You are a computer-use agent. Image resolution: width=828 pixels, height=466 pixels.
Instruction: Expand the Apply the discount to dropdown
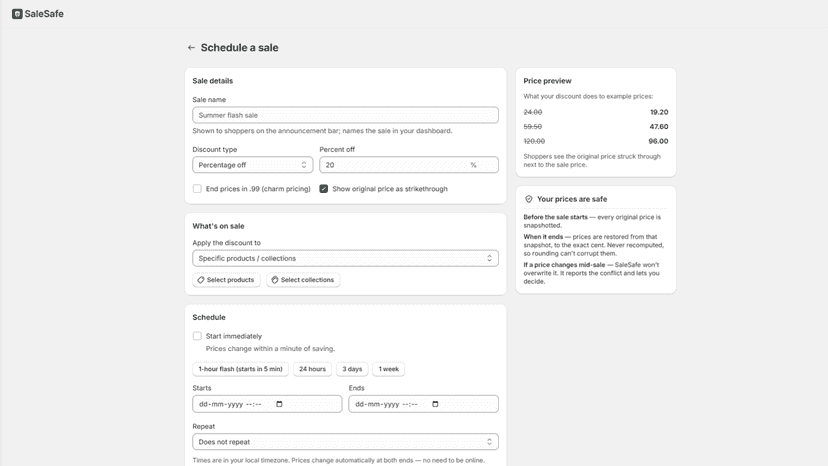click(x=345, y=258)
